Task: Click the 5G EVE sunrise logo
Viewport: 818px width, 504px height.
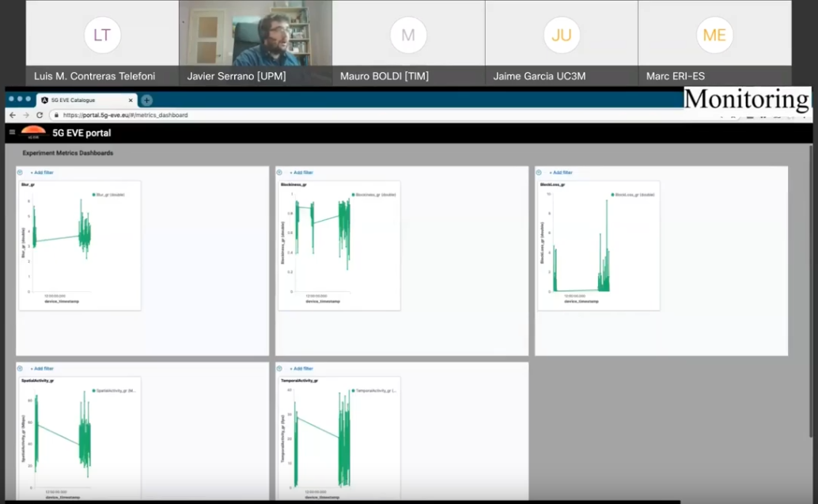Action: click(x=33, y=132)
